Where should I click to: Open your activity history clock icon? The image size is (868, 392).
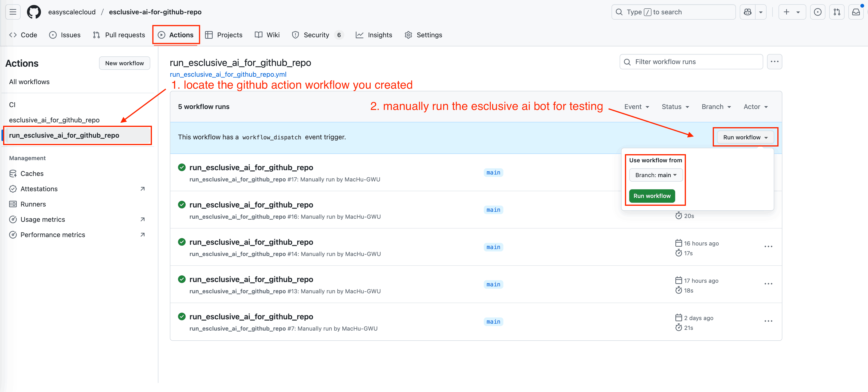[818, 12]
